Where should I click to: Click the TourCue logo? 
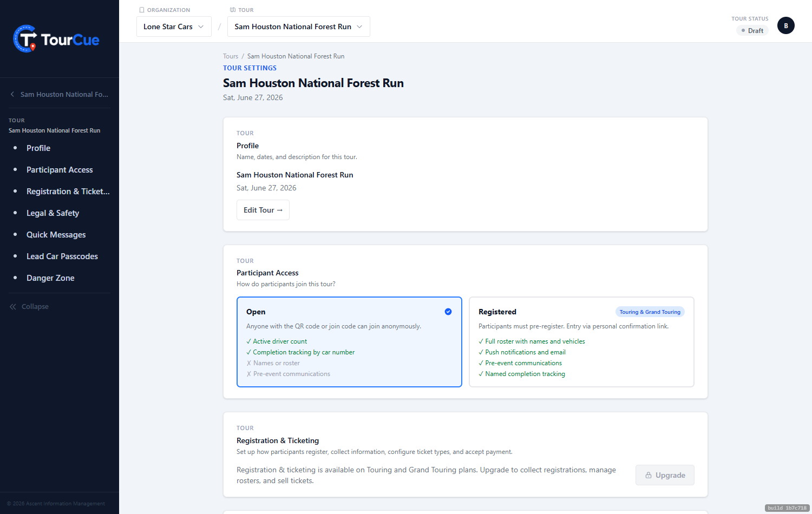56,39
